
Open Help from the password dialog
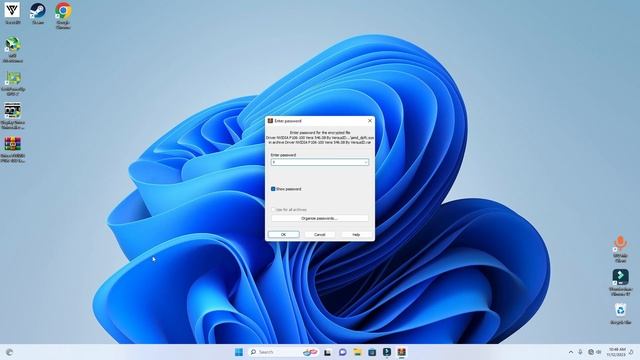[356, 235]
